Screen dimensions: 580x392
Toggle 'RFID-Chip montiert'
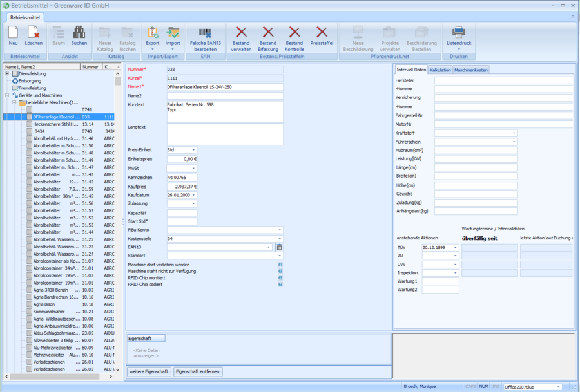280,278
